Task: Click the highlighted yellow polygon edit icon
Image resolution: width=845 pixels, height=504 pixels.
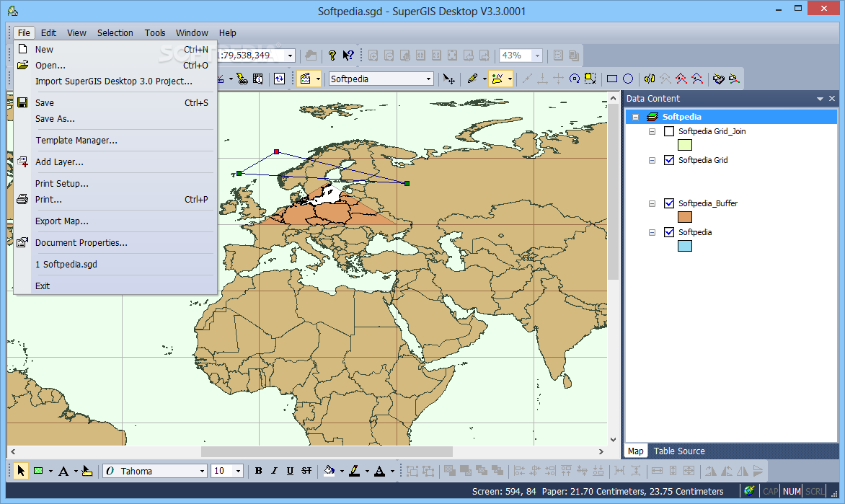Action: (497, 79)
